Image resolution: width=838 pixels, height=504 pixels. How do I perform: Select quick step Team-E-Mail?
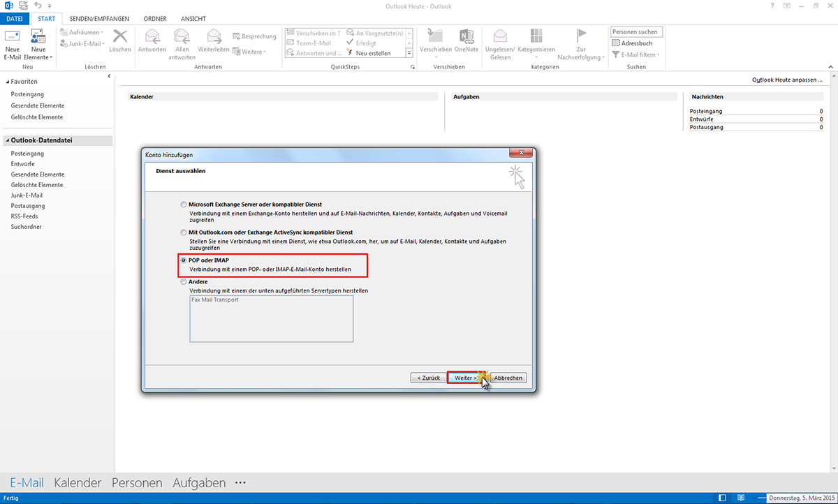click(308, 43)
